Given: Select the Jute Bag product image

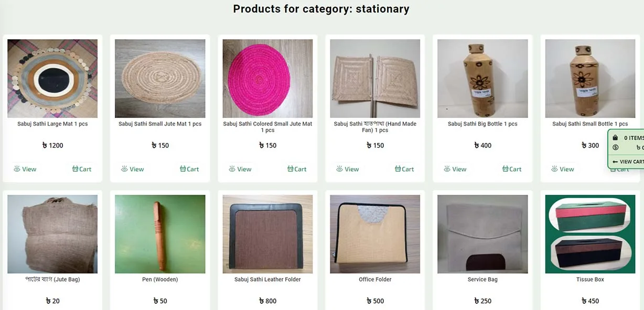Looking at the screenshot, I should pyautogui.click(x=52, y=234).
